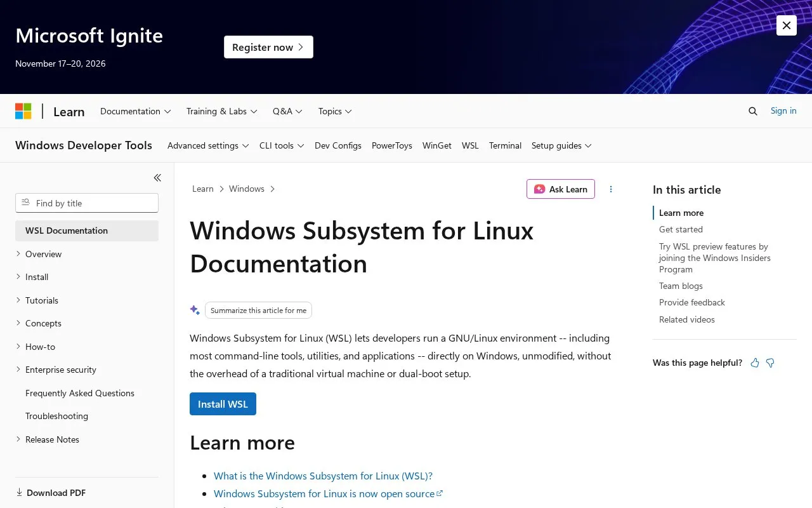Click Windows breadcrumb link

[247, 189]
